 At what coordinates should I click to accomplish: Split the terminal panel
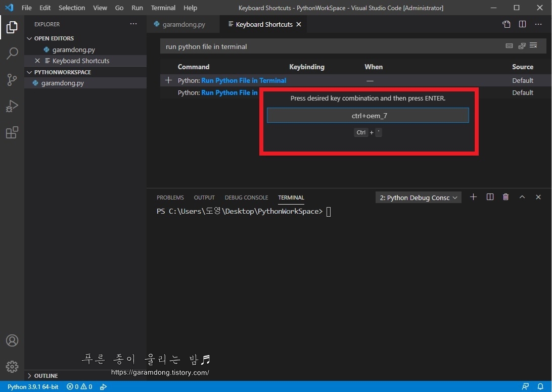click(490, 197)
